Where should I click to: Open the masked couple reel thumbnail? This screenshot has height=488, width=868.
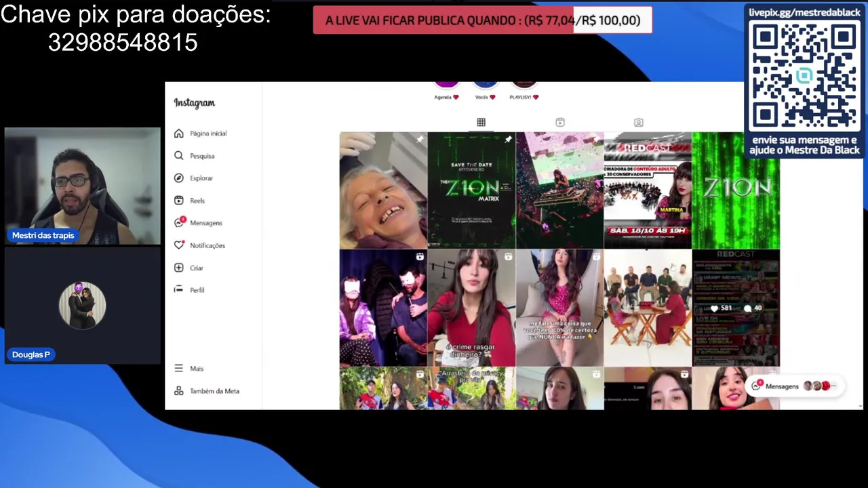tap(383, 308)
